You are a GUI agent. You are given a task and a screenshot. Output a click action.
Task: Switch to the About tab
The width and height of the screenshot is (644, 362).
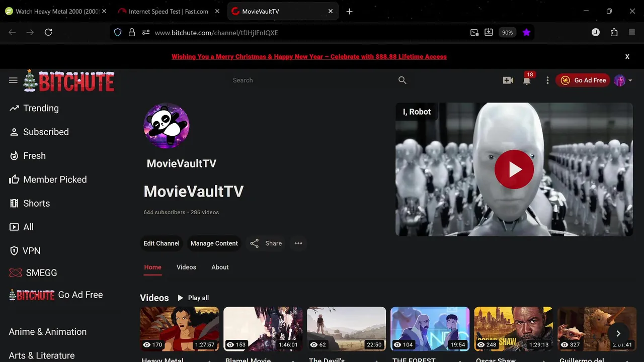click(x=220, y=267)
